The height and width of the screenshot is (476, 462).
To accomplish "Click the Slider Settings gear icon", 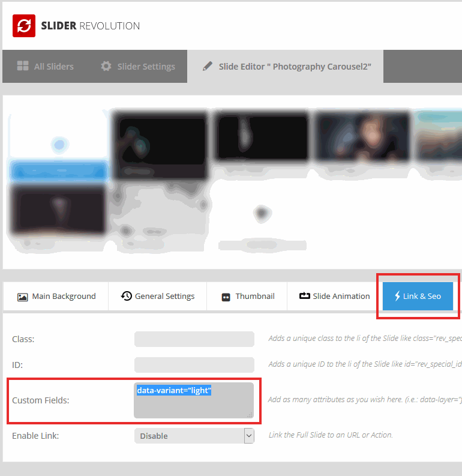I will (106, 66).
